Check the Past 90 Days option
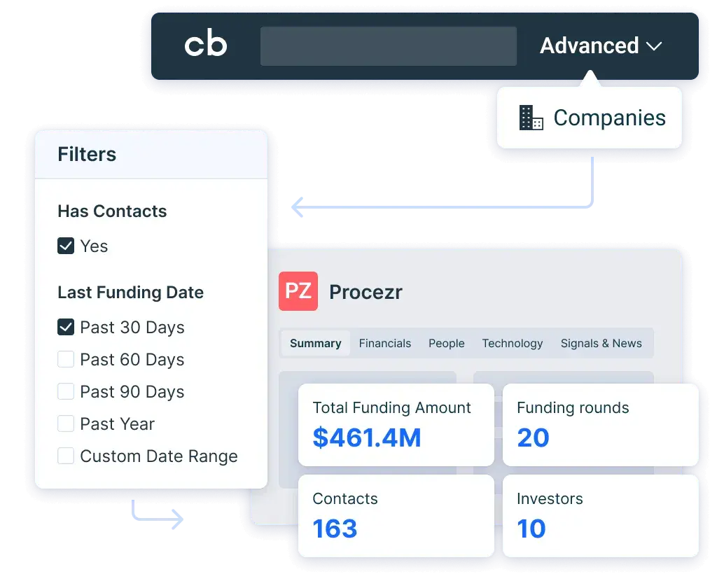 (x=66, y=392)
